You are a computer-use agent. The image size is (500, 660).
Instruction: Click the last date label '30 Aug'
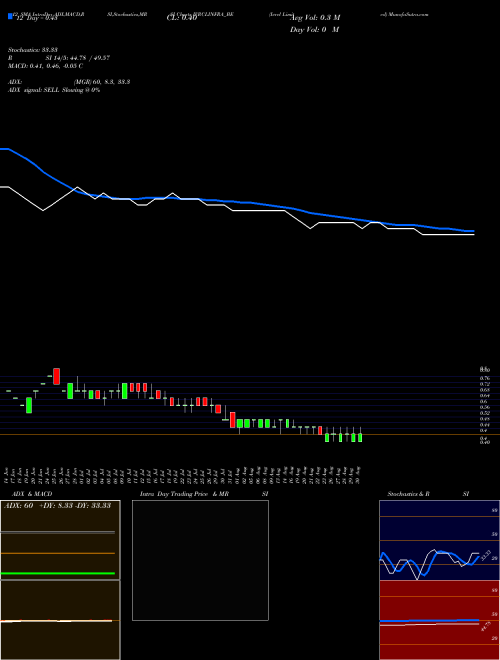point(360,474)
